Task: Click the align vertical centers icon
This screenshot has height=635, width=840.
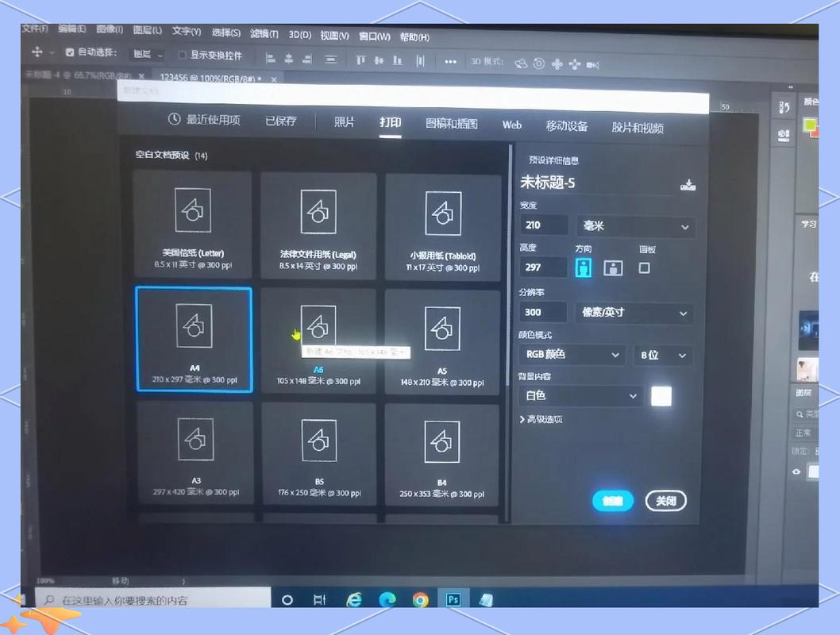Action: pyautogui.click(x=380, y=60)
